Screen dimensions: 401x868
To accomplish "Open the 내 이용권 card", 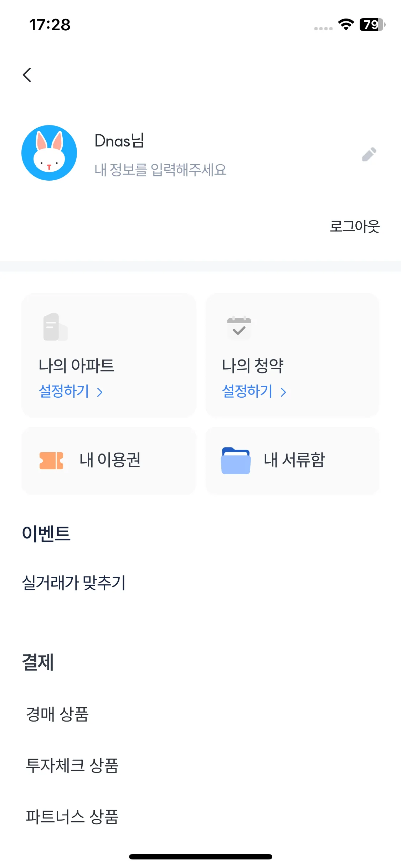I will click(109, 460).
